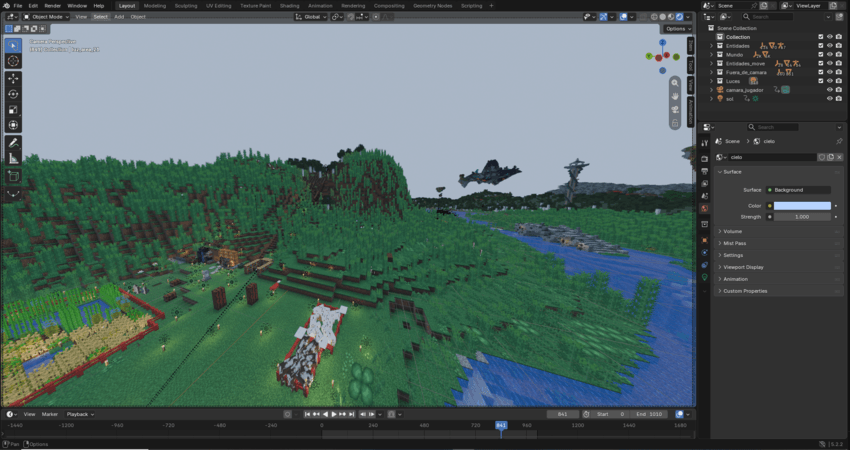This screenshot has height=450, width=850.
Task: Open the timeline Playback popover
Action: click(x=80, y=414)
